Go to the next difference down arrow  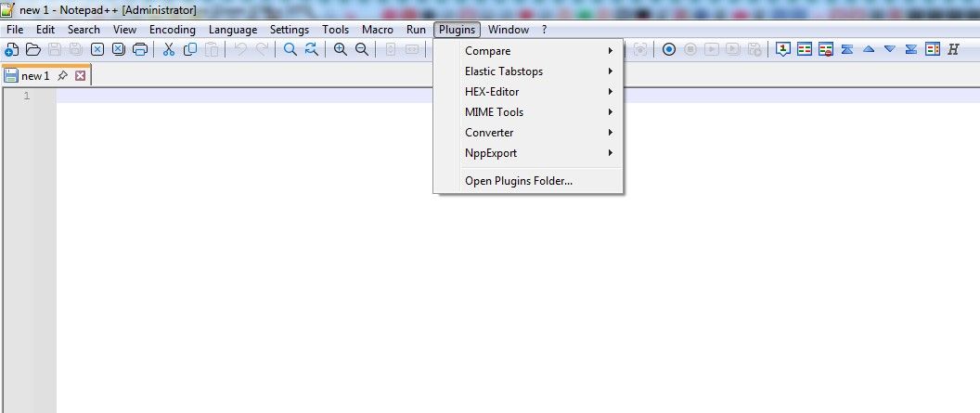[x=889, y=50]
